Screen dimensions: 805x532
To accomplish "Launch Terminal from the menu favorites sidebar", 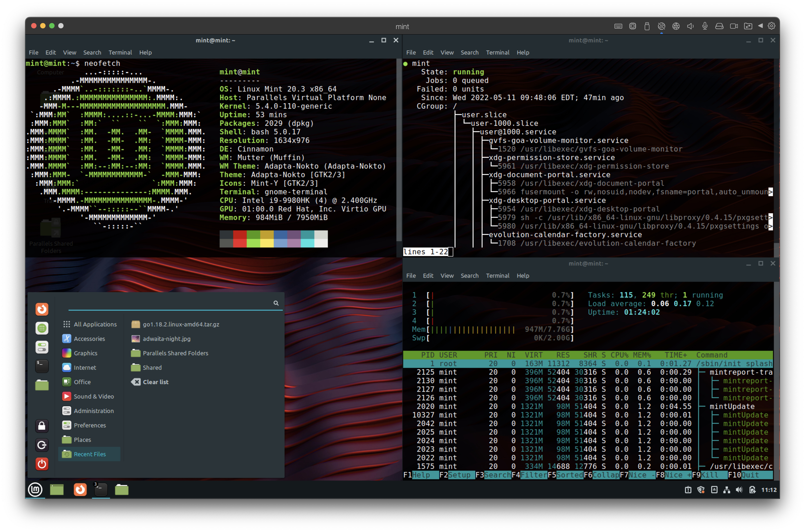I will click(x=42, y=366).
